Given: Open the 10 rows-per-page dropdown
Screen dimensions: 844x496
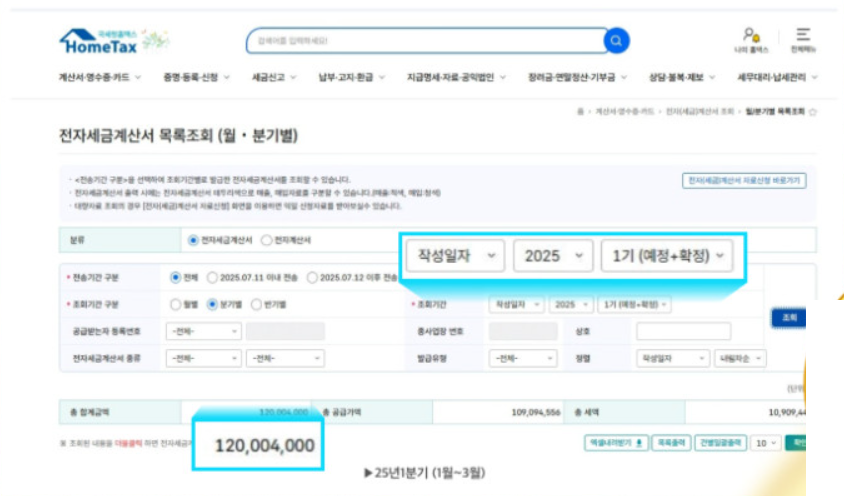Looking at the screenshot, I should click(x=765, y=443).
